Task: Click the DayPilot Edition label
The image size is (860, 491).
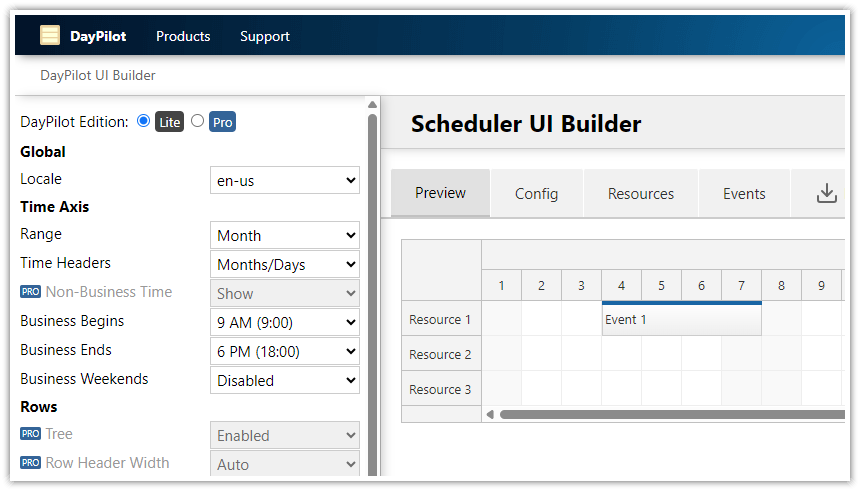Action: 74,122
